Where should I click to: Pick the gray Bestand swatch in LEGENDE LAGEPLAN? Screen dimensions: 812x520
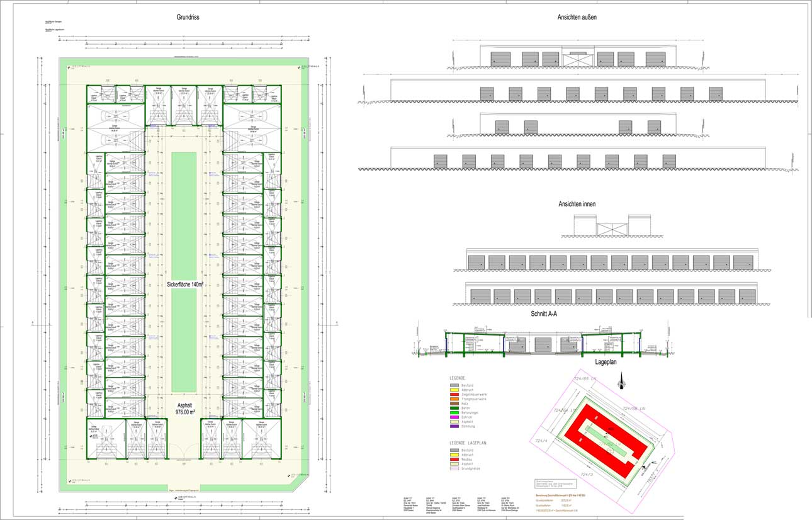(454, 450)
